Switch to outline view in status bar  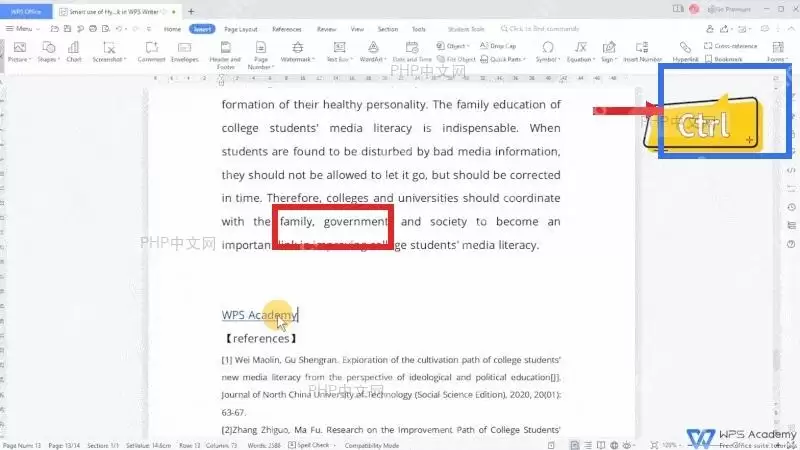click(x=588, y=445)
